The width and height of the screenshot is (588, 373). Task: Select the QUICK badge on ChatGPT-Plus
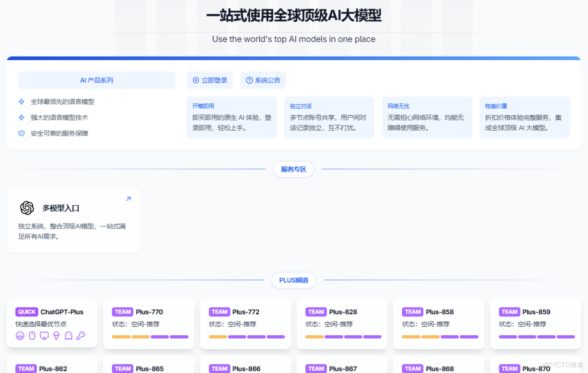(x=27, y=311)
